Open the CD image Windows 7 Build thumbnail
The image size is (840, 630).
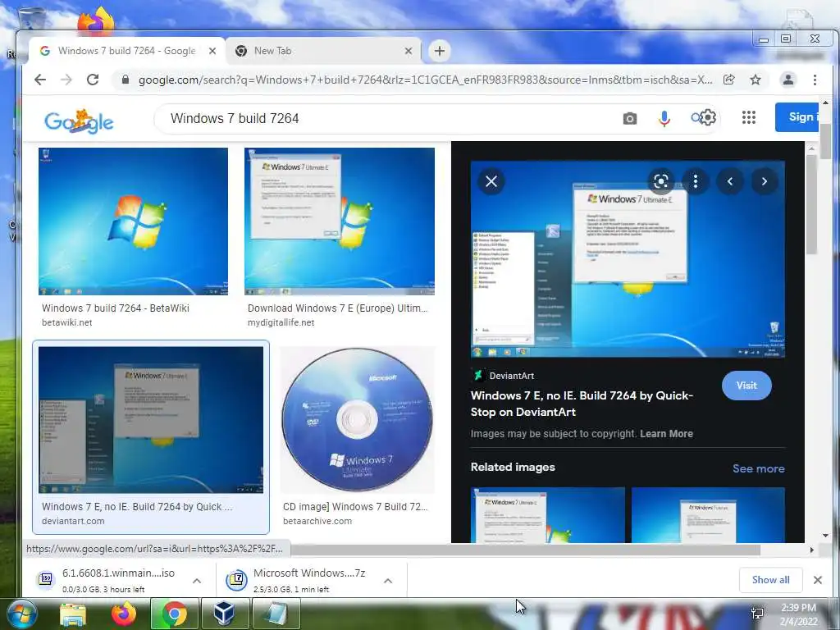point(358,419)
